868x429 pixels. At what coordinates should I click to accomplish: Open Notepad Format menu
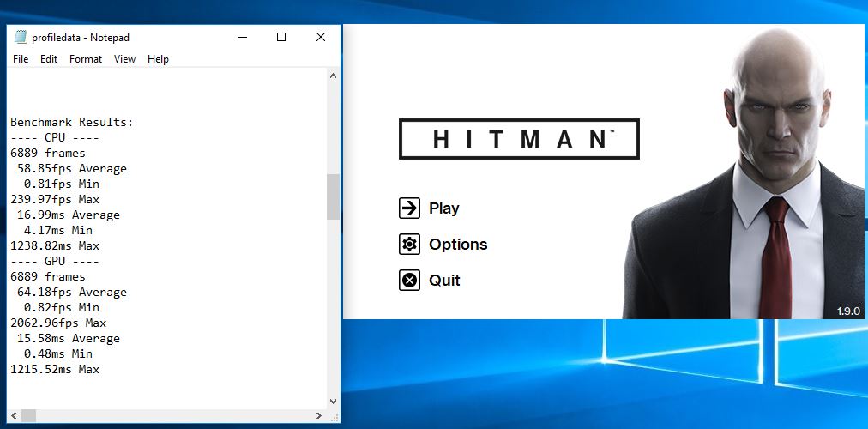click(x=86, y=59)
